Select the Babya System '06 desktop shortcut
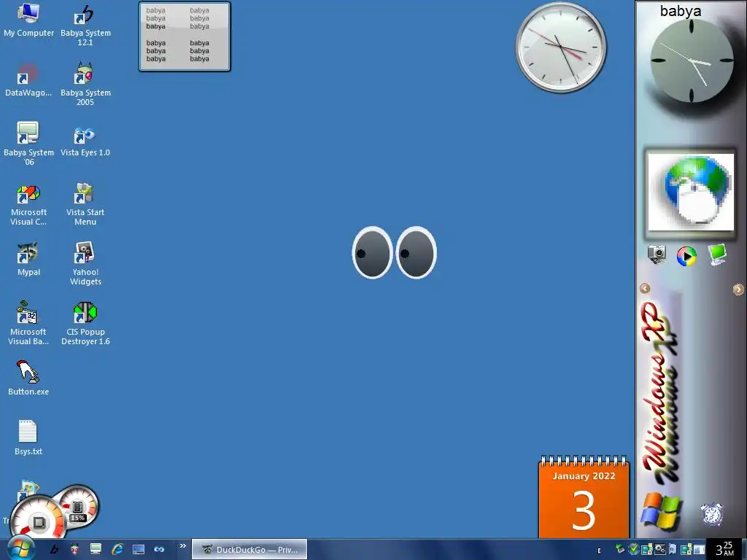The width and height of the screenshot is (747, 560). pyautogui.click(x=28, y=144)
